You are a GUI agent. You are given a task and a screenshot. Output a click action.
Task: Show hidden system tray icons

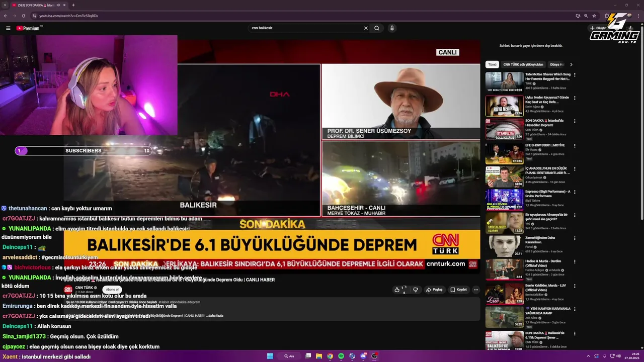pyautogui.click(x=589, y=356)
